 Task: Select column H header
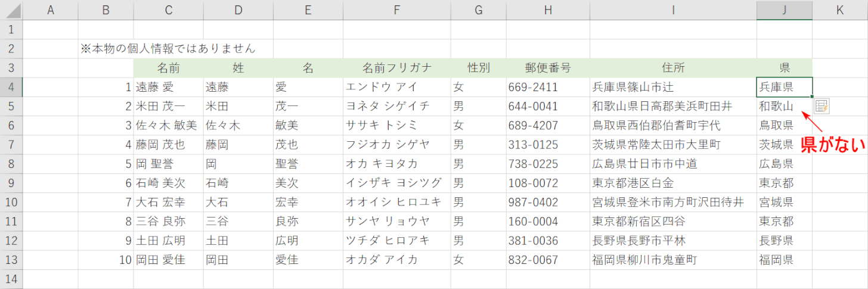pos(548,10)
